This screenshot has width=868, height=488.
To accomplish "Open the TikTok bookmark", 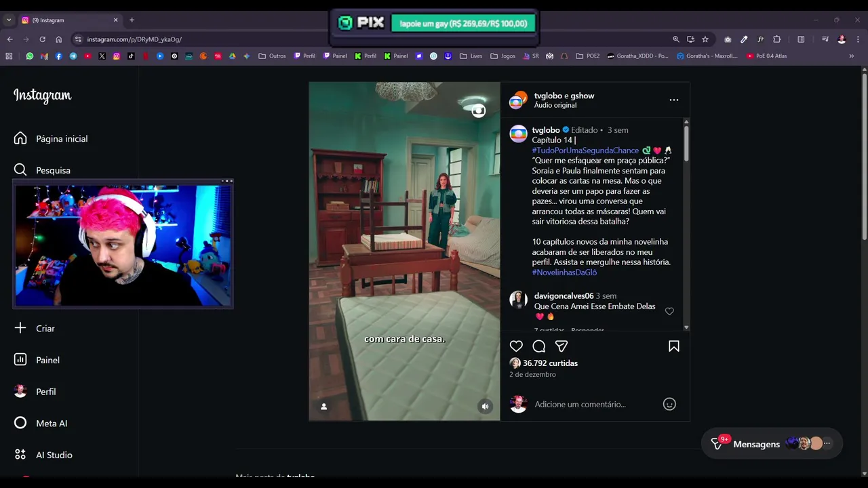I will click(x=131, y=56).
